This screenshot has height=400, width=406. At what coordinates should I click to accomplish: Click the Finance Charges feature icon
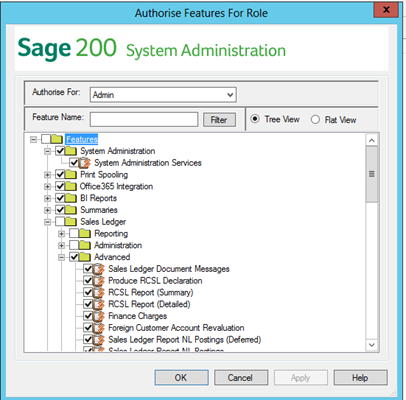[x=99, y=316]
